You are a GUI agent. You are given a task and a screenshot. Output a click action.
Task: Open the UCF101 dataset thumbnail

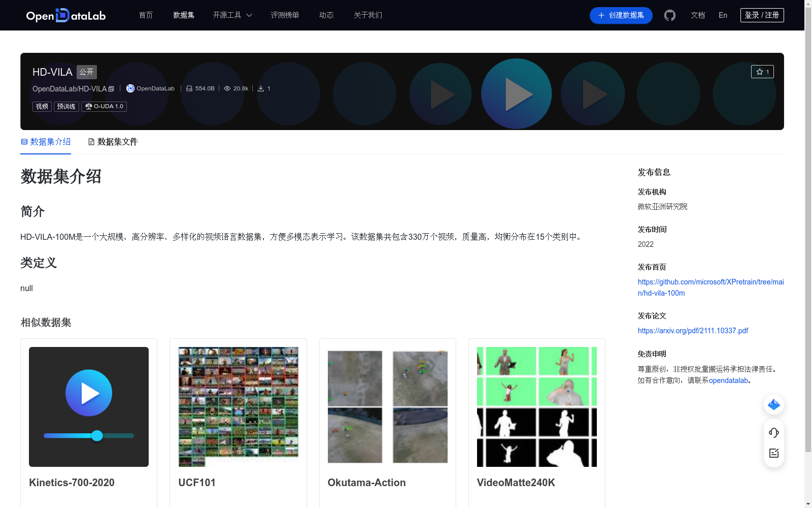[x=239, y=407]
